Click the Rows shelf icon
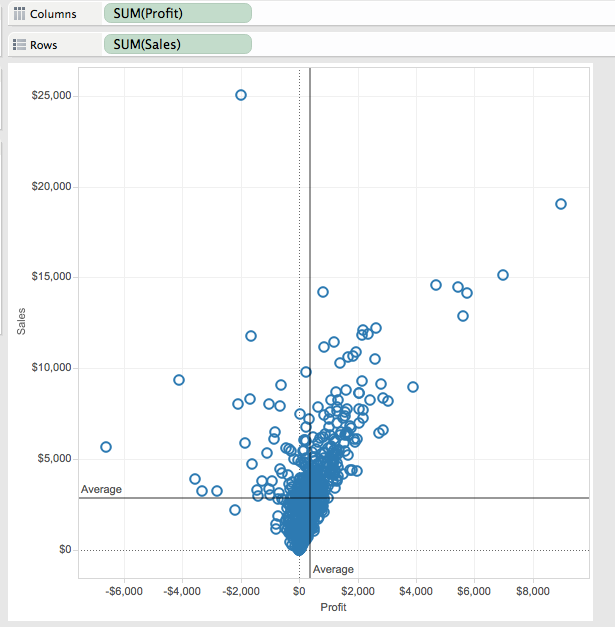The width and height of the screenshot is (615, 627). coord(19,44)
